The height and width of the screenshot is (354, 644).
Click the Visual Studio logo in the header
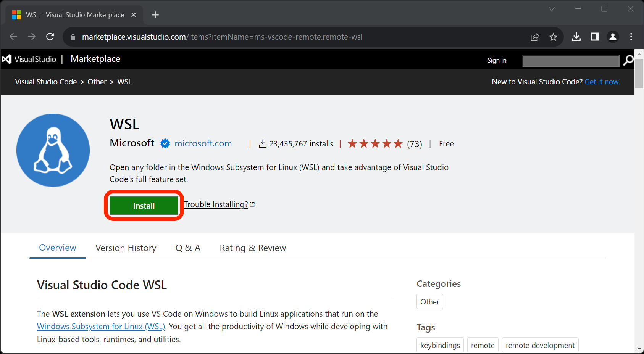6,59
